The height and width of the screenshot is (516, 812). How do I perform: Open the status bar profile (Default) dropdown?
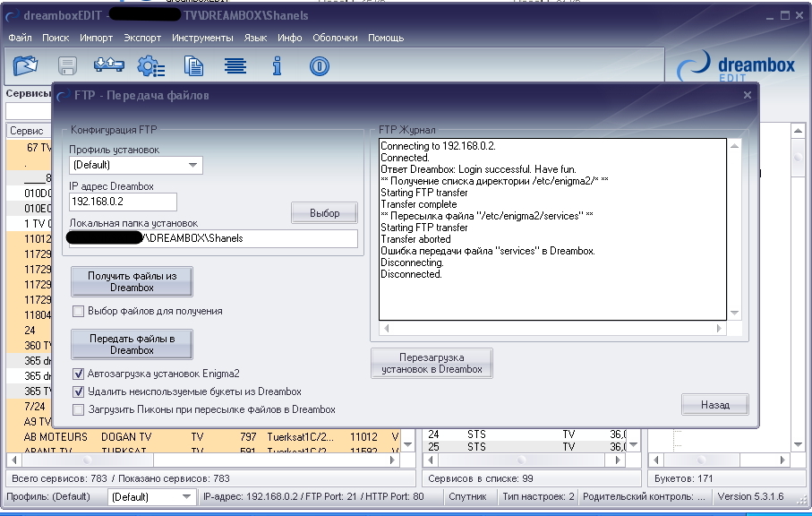186,496
